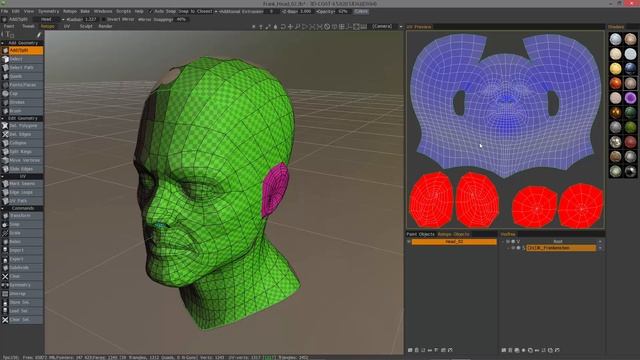Choose the Del. Polygons tool
Viewport: 640px width, 360px height.
click(22, 126)
